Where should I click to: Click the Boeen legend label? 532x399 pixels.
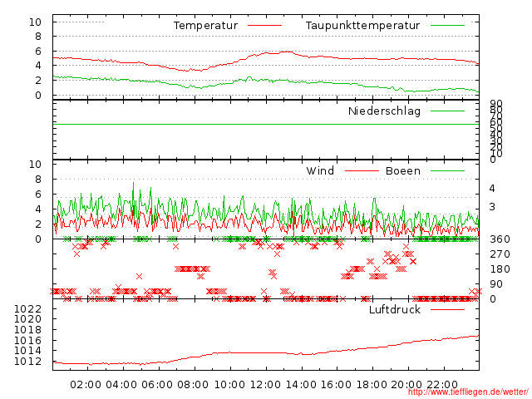(x=403, y=170)
